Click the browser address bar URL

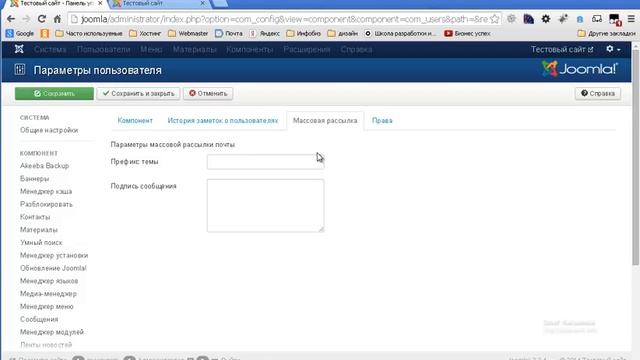point(284,19)
